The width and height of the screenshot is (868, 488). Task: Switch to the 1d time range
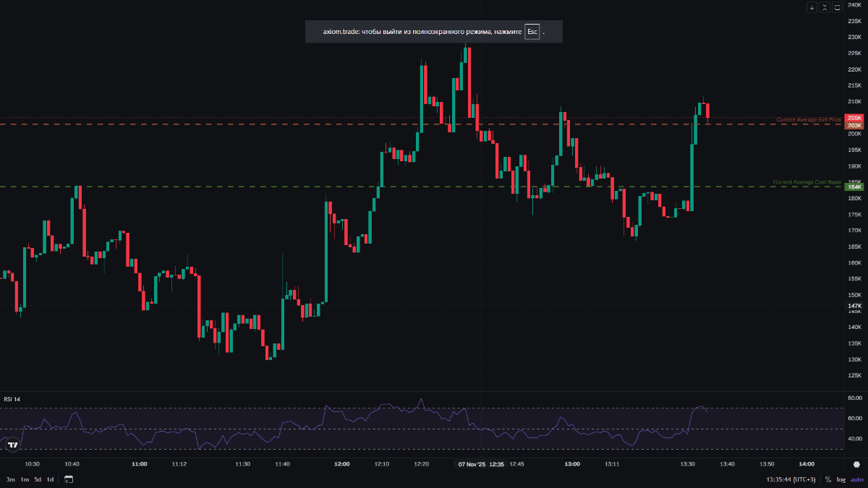click(50, 479)
